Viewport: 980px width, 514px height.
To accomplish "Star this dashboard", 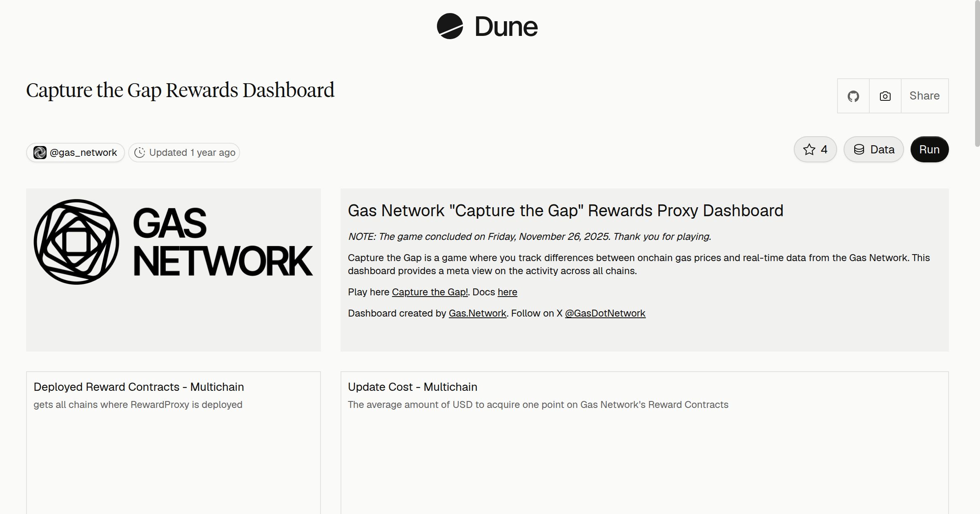I will (x=815, y=149).
